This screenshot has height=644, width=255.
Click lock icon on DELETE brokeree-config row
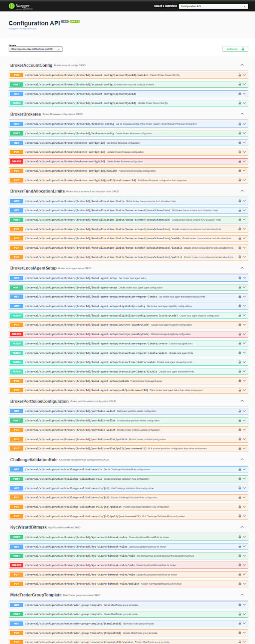tap(240, 161)
